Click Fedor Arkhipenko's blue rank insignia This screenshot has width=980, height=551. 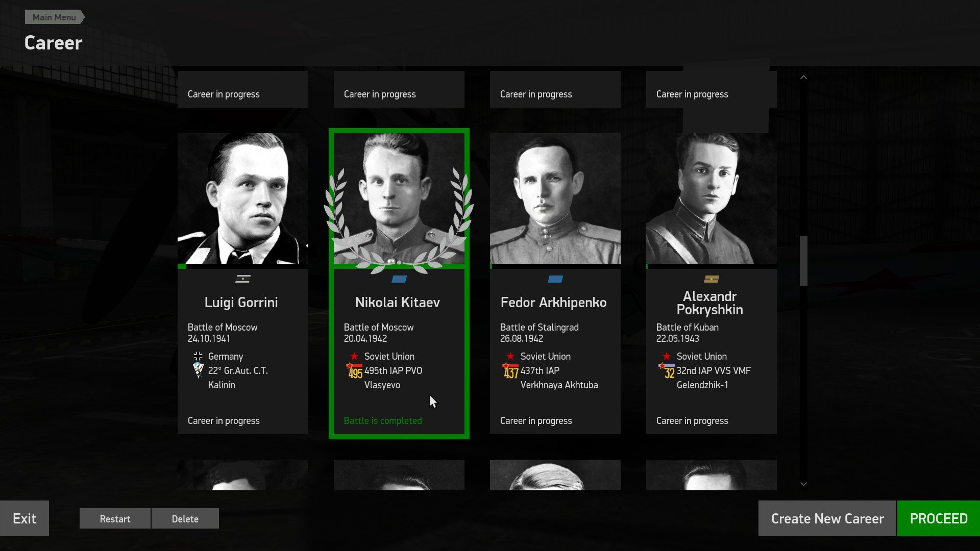tap(555, 279)
